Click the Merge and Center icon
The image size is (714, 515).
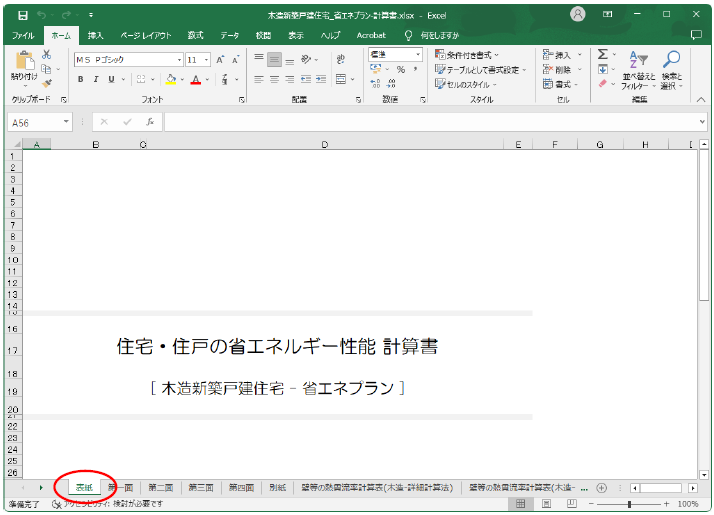point(341,79)
